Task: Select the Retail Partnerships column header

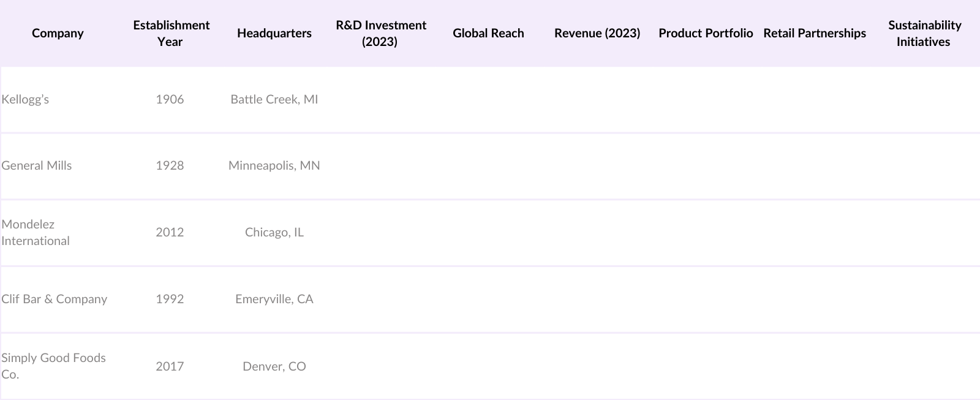Action: [815, 33]
